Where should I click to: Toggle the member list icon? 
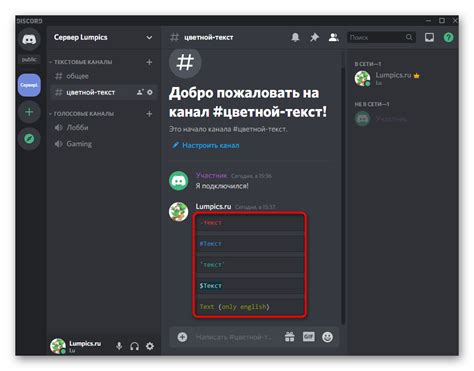tap(334, 37)
